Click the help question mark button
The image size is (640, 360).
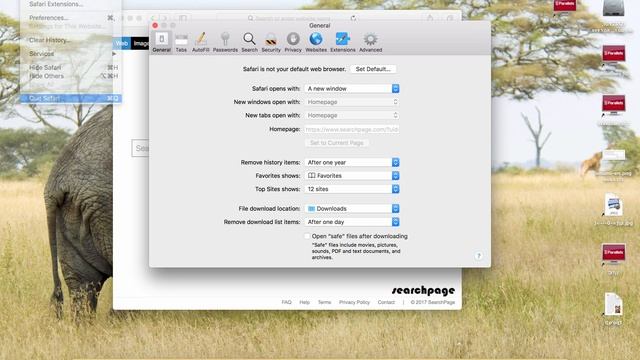point(479,256)
